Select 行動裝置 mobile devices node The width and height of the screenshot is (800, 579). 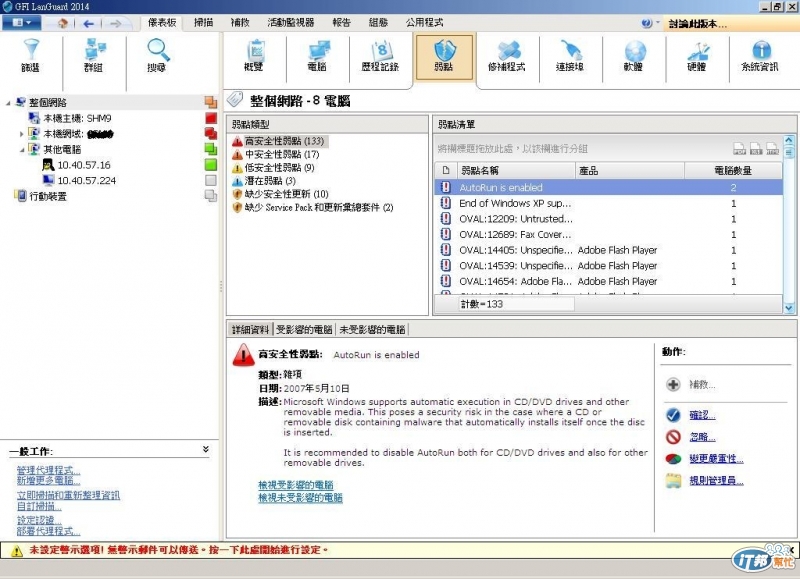pyautogui.click(x=41, y=196)
